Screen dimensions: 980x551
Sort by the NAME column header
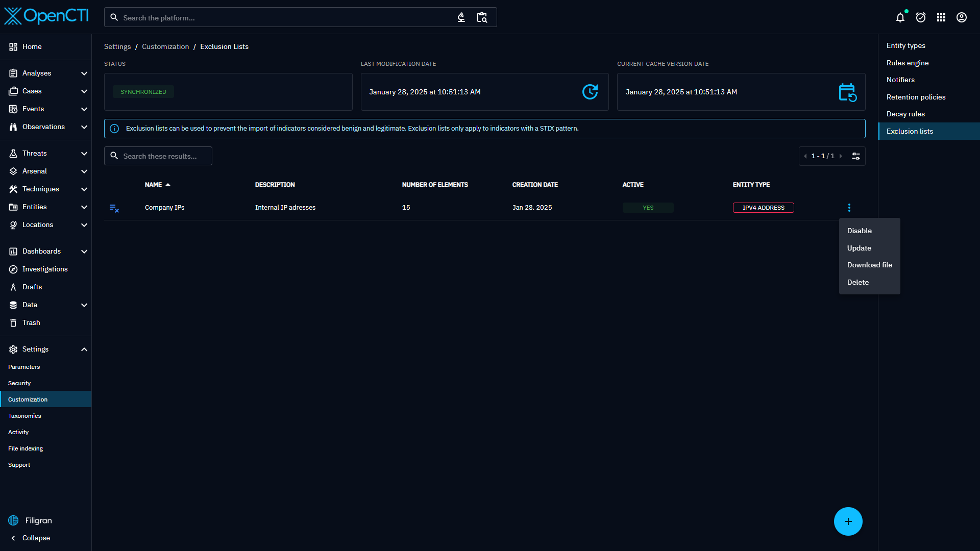[x=154, y=185]
